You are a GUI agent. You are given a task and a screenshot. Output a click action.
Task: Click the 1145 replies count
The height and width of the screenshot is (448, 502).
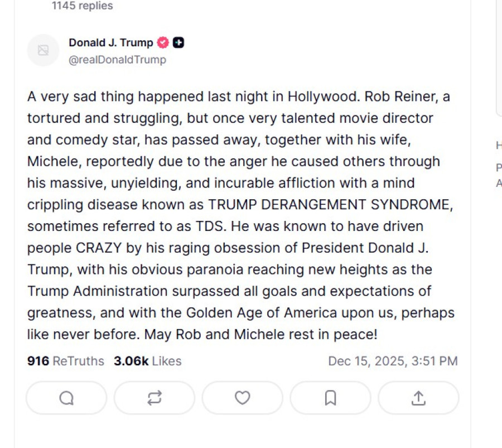(82, 6)
